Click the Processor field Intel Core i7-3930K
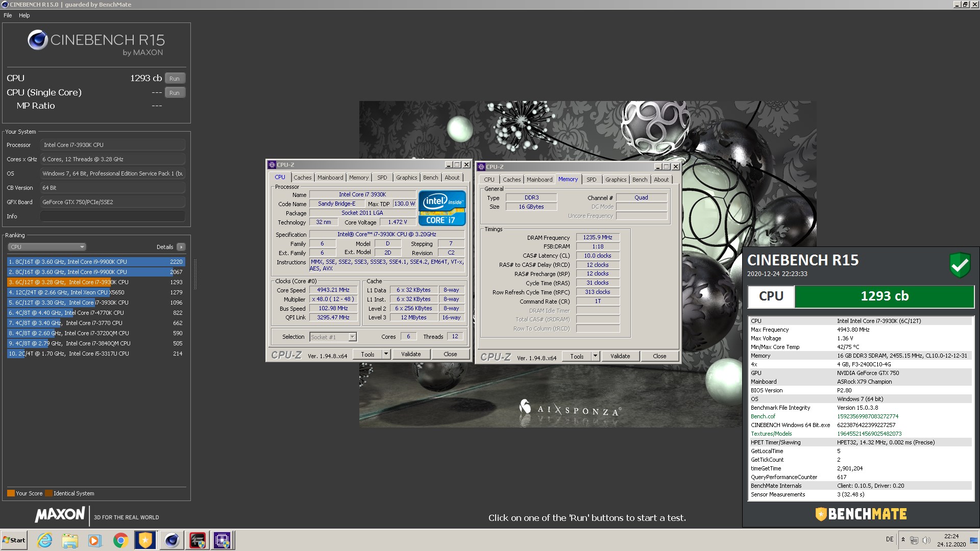 [x=112, y=145]
